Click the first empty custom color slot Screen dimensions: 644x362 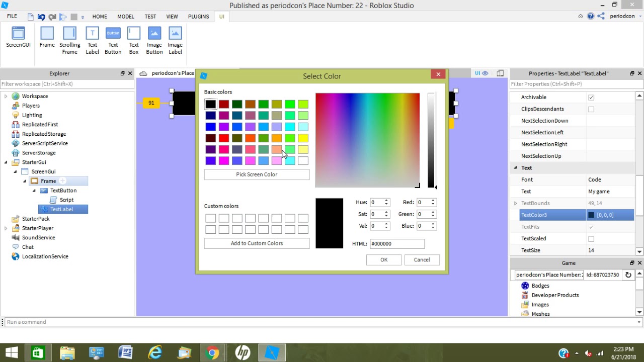click(210, 218)
